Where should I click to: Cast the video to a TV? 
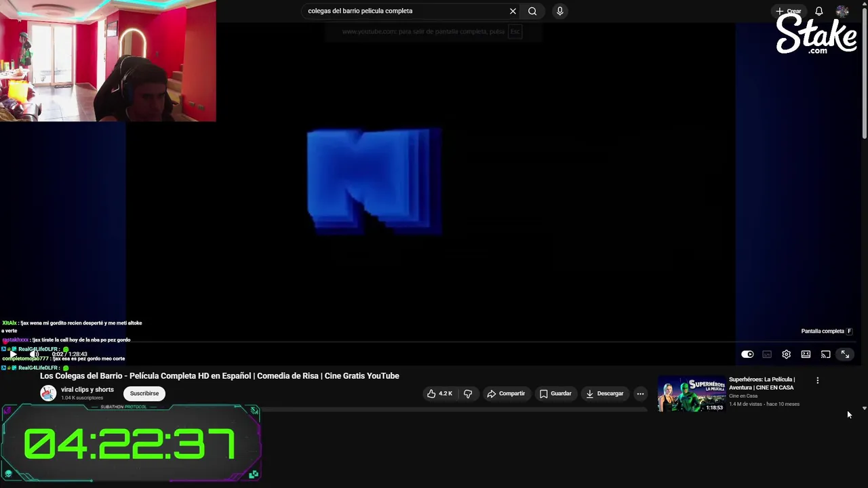(825, 354)
